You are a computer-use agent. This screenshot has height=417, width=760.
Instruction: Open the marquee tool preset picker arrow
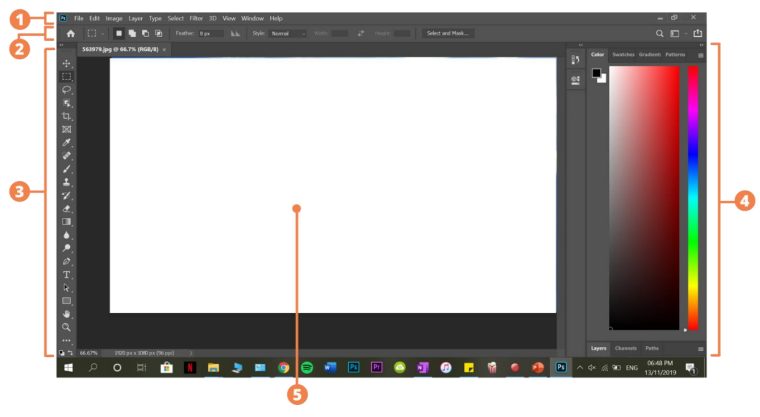click(x=102, y=33)
